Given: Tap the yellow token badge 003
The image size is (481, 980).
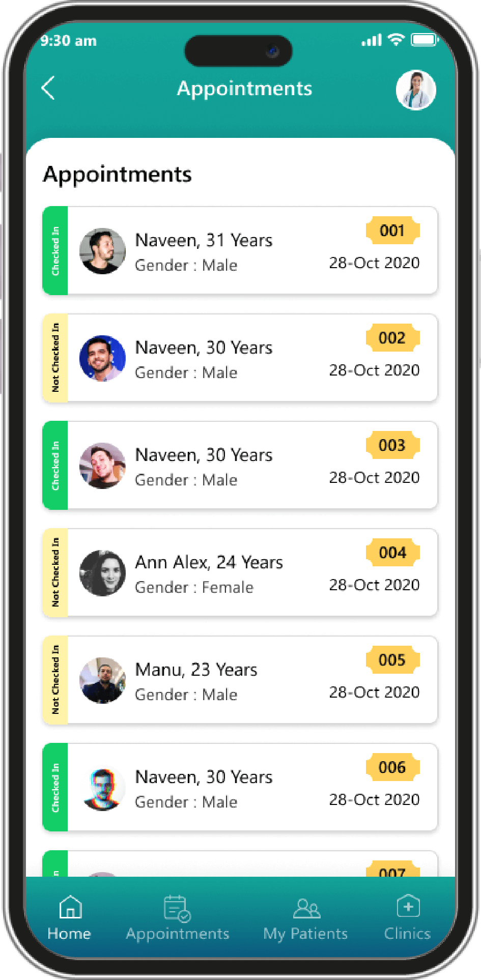Looking at the screenshot, I should (x=392, y=445).
